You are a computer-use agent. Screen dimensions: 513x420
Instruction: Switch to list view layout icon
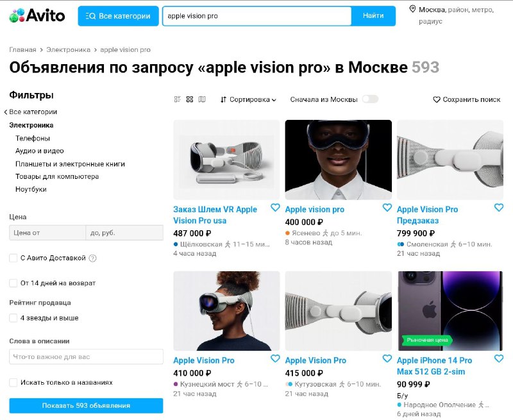coord(178,99)
